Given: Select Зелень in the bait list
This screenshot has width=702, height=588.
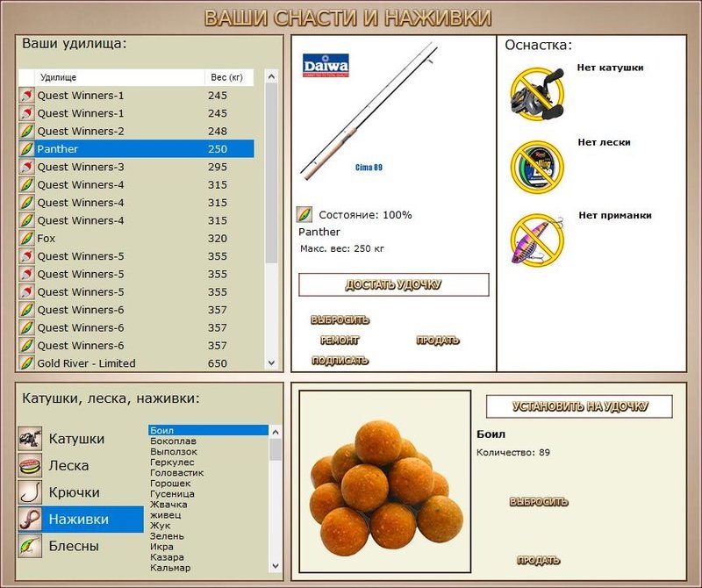Looking at the screenshot, I should (x=208, y=536).
